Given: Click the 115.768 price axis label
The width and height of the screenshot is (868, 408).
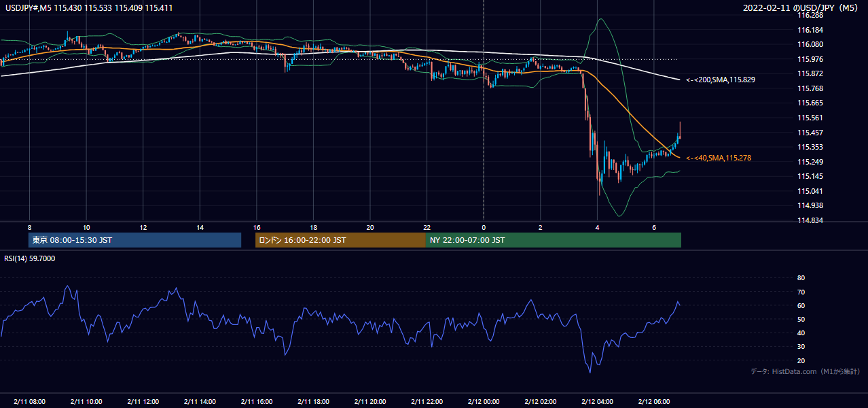Looking at the screenshot, I should [x=810, y=88].
